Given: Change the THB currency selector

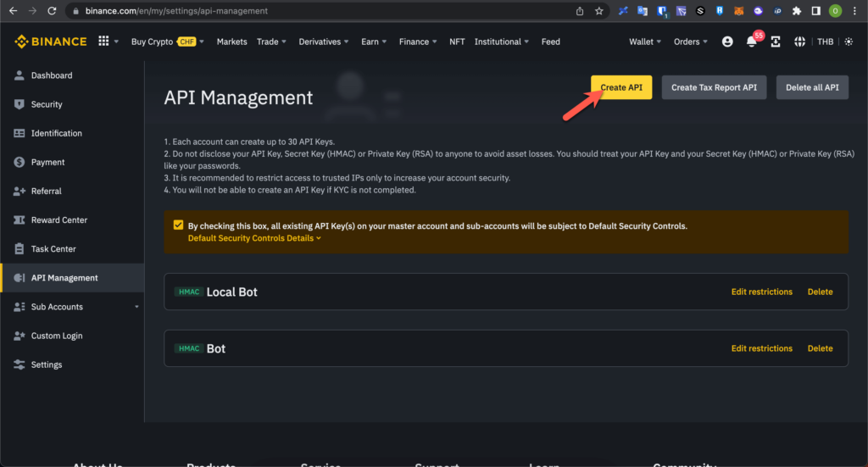Looking at the screenshot, I should point(825,42).
